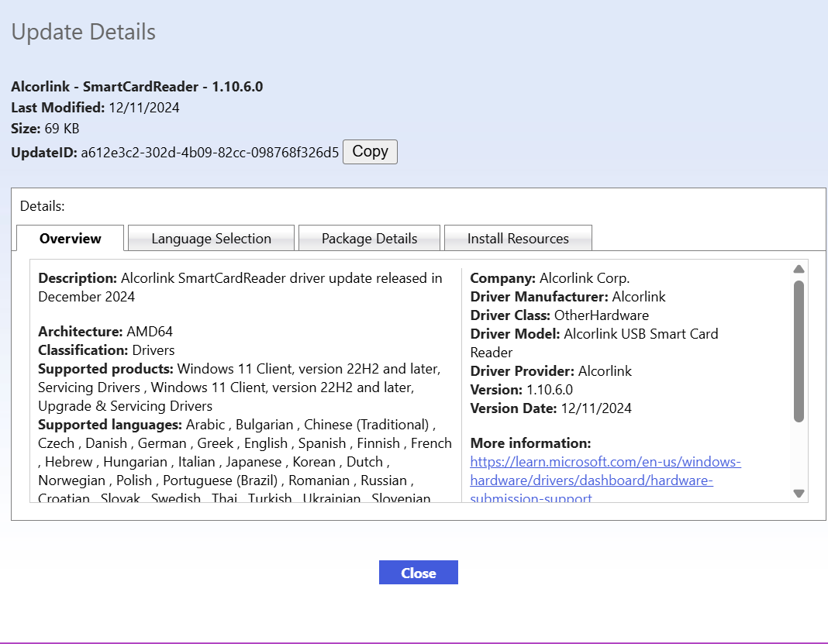This screenshot has width=828, height=644.
Task: Click the title Alcorlink - SmartCardReader - 1.10.6.0
Action: [136, 87]
